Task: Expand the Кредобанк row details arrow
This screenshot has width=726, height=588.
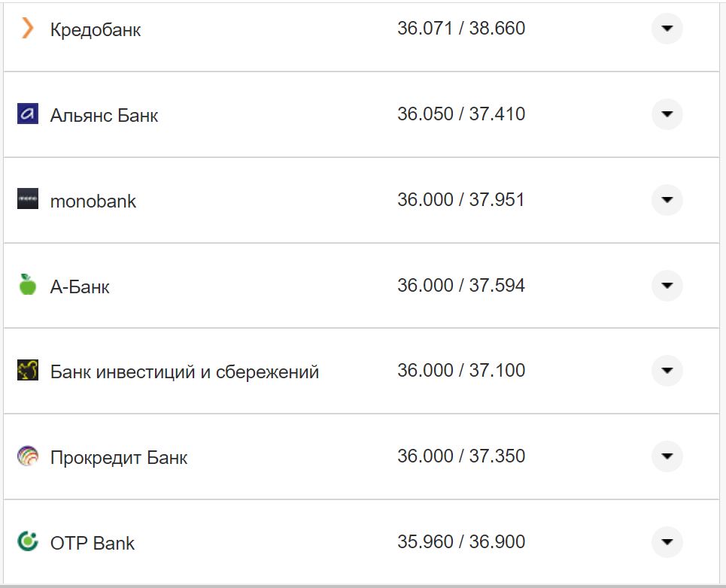Action: (x=667, y=29)
